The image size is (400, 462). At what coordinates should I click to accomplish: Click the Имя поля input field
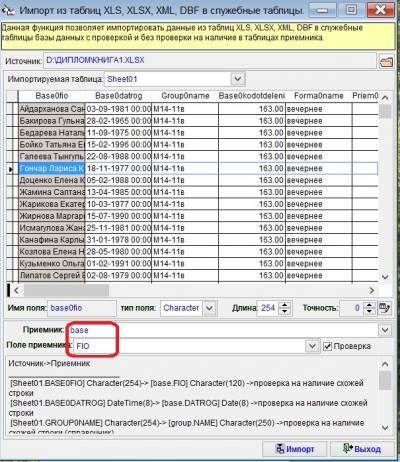coord(82,308)
